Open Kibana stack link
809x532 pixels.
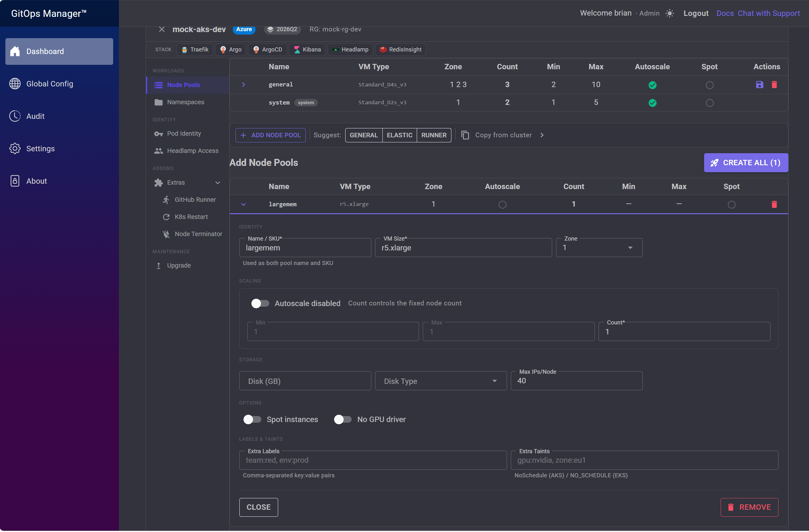[x=307, y=50]
